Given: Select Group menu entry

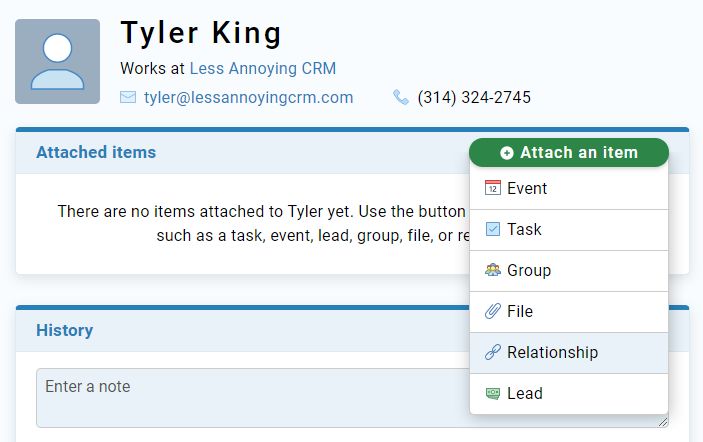Looking at the screenshot, I should pos(568,270).
